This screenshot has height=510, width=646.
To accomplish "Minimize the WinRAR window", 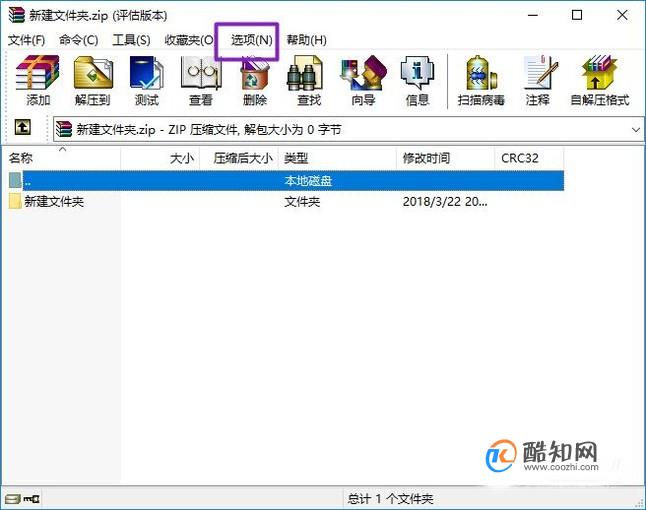I will [x=533, y=15].
